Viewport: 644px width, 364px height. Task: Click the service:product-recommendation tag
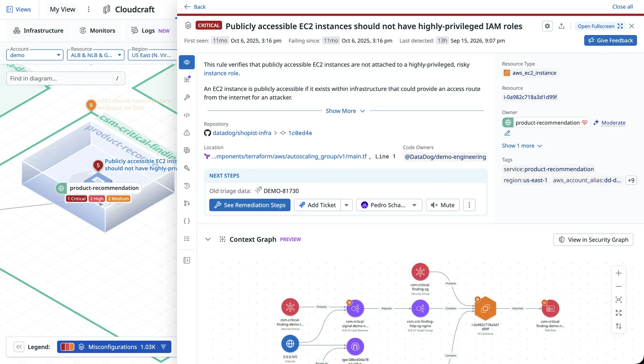pyautogui.click(x=549, y=169)
